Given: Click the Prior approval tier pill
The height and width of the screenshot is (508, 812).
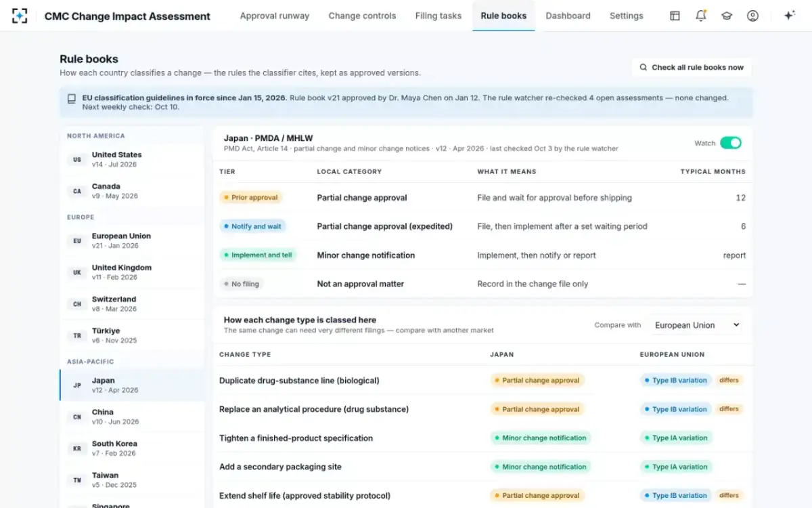Looking at the screenshot, I should click(x=250, y=198).
